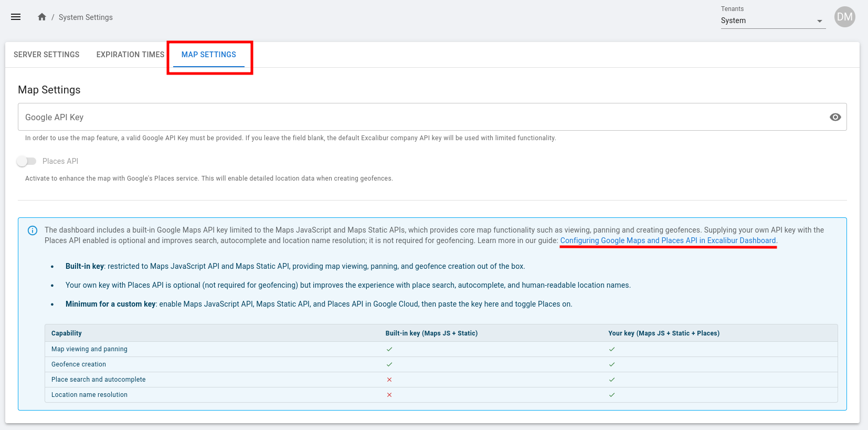
Task: Open the Expiration Times tab
Action: tap(130, 55)
